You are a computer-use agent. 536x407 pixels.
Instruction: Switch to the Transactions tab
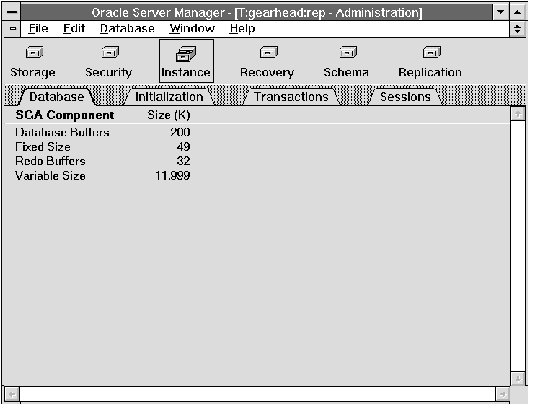291,97
